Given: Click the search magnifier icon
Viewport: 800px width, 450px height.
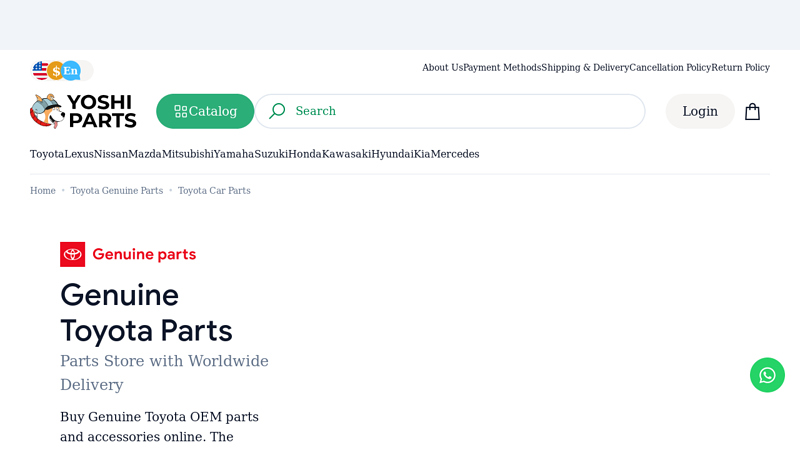Looking at the screenshot, I should pos(277,111).
